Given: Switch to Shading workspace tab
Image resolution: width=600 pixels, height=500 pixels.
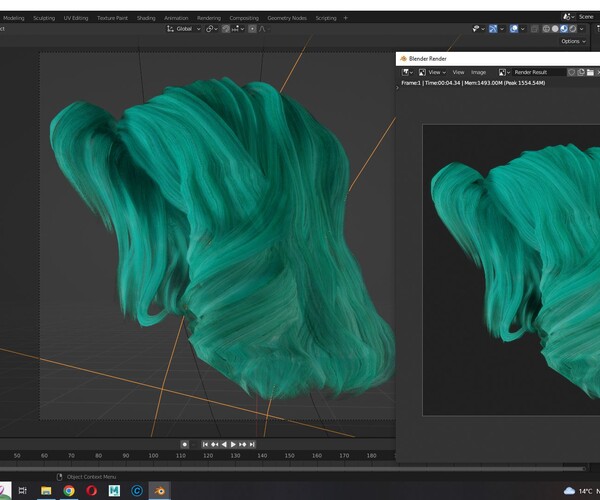Looking at the screenshot, I should 146,18.
